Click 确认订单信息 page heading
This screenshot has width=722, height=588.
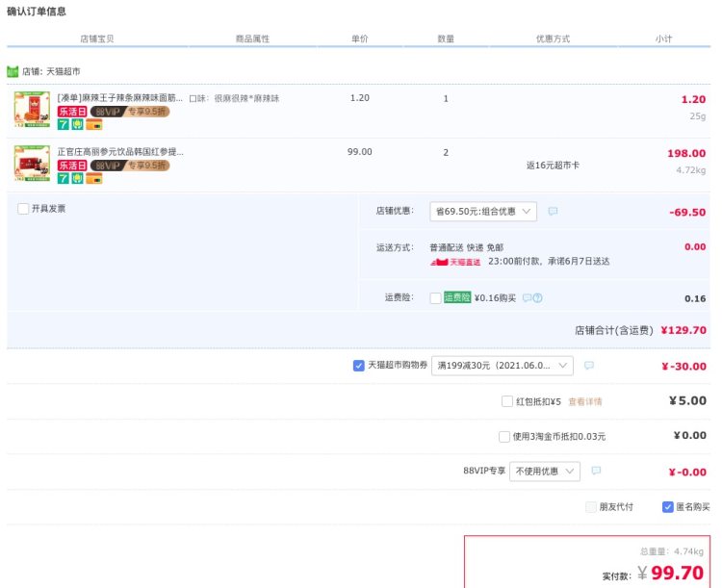[37, 12]
